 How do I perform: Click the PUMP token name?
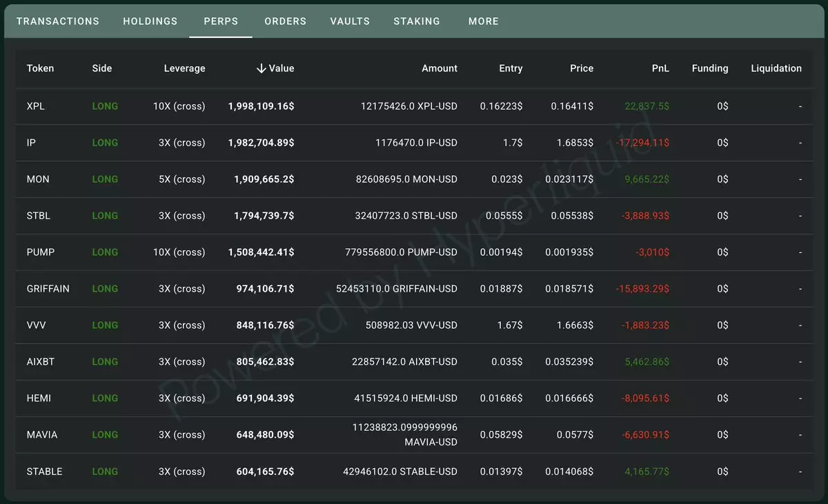click(x=41, y=252)
